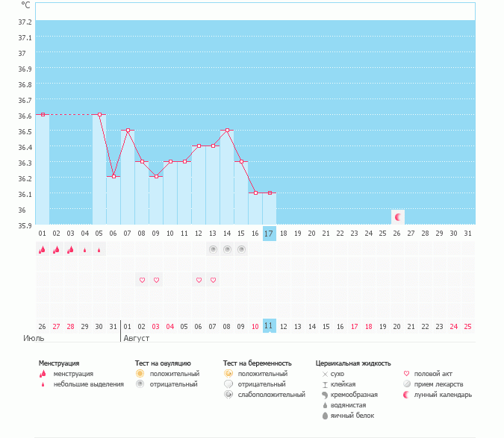The image size is (504, 438).
Task: Click the 36.2 temperature point on day 06
Action: pyautogui.click(x=113, y=177)
